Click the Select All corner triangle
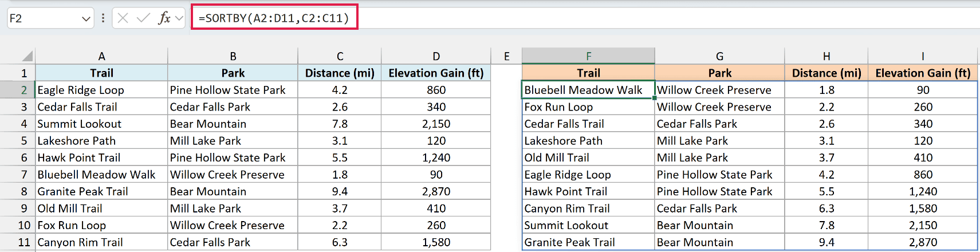Screen dimensions: 980x252 (27, 56)
